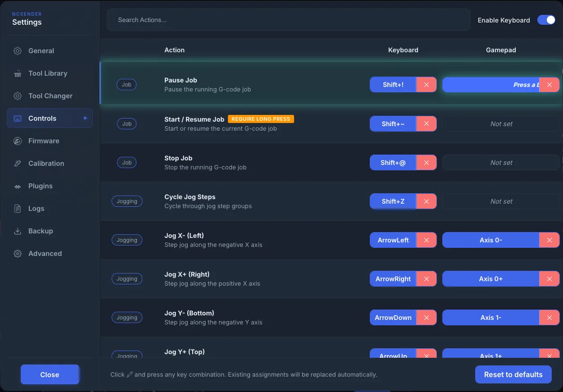
Task: Open the Tool Library section
Action: (50, 73)
